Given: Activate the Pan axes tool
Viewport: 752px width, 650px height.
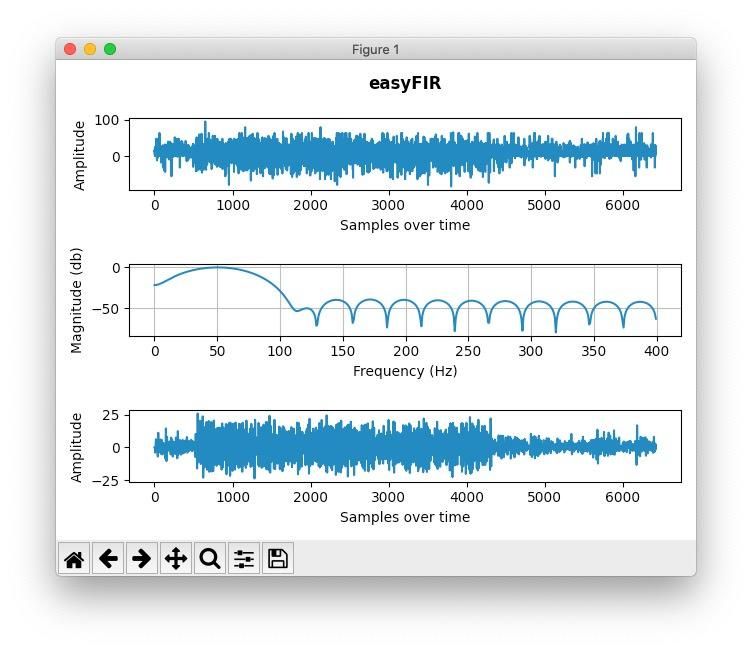Looking at the screenshot, I should click(176, 558).
